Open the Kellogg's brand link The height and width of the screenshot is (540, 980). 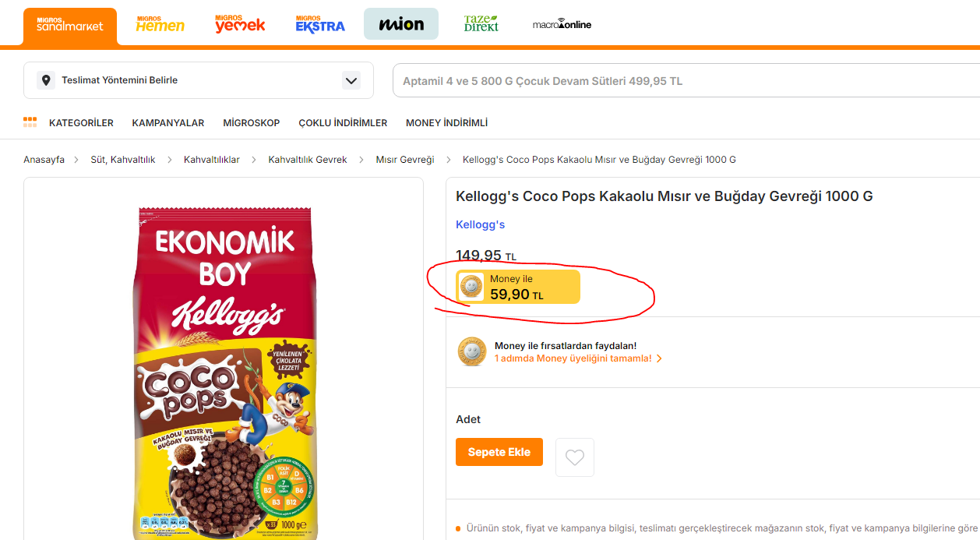click(480, 224)
